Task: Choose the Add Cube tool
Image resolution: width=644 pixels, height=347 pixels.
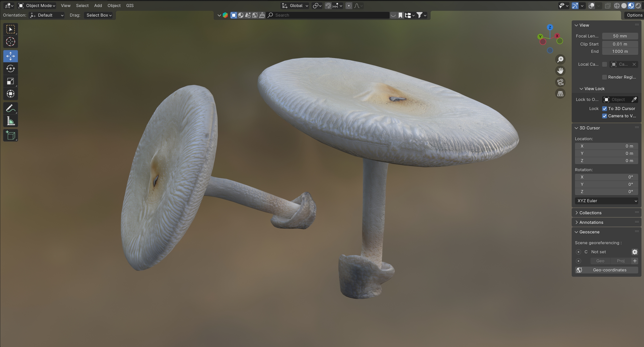Action: pyautogui.click(x=10, y=135)
